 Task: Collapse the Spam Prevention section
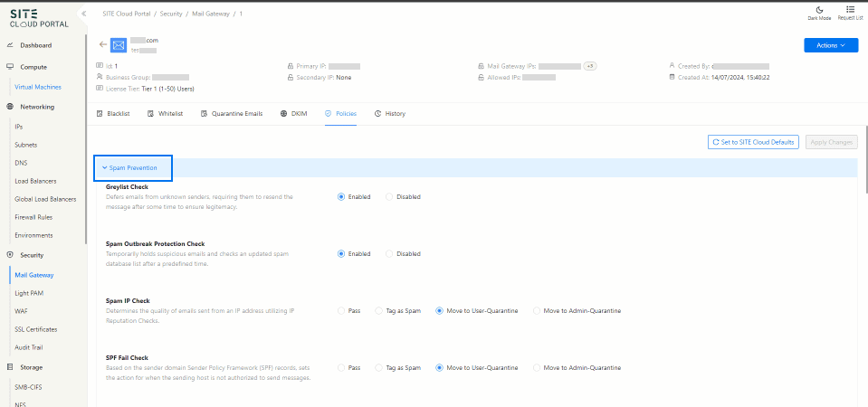(x=133, y=168)
